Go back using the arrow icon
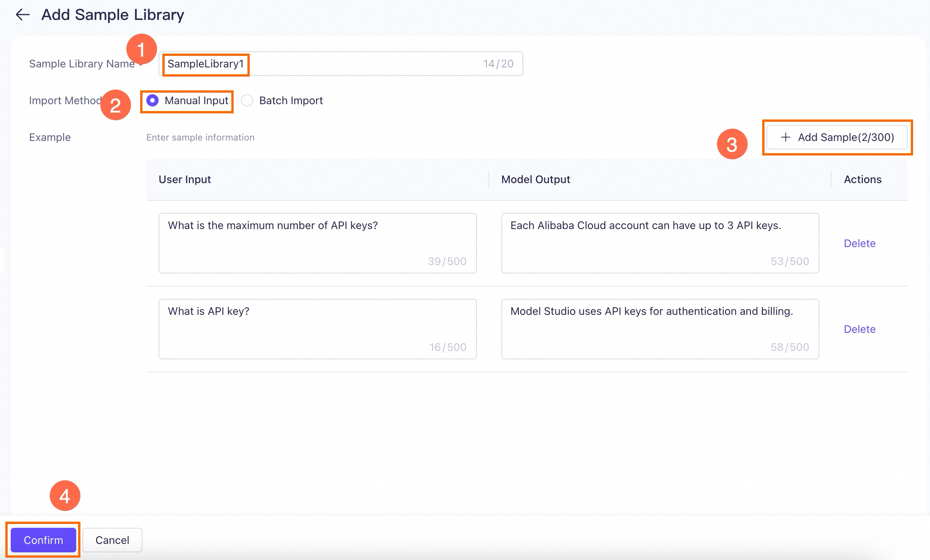The height and width of the screenshot is (560, 930). (x=23, y=15)
